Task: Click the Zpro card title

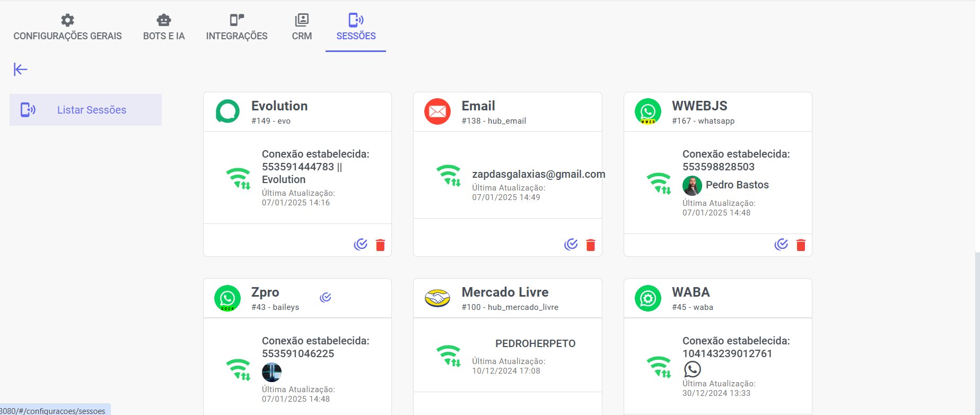Action: [265, 292]
